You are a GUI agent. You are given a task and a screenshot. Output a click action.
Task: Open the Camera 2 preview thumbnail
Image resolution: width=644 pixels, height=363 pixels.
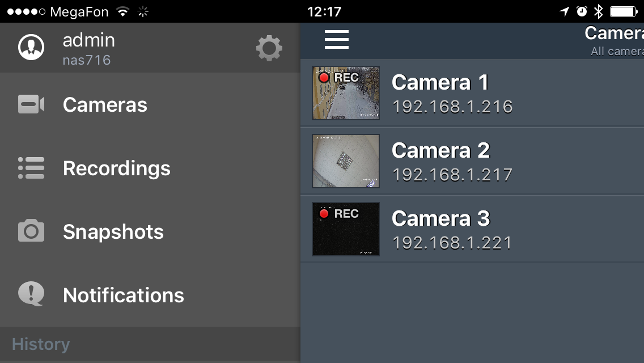pyautogui.click(x=346, y=161)
